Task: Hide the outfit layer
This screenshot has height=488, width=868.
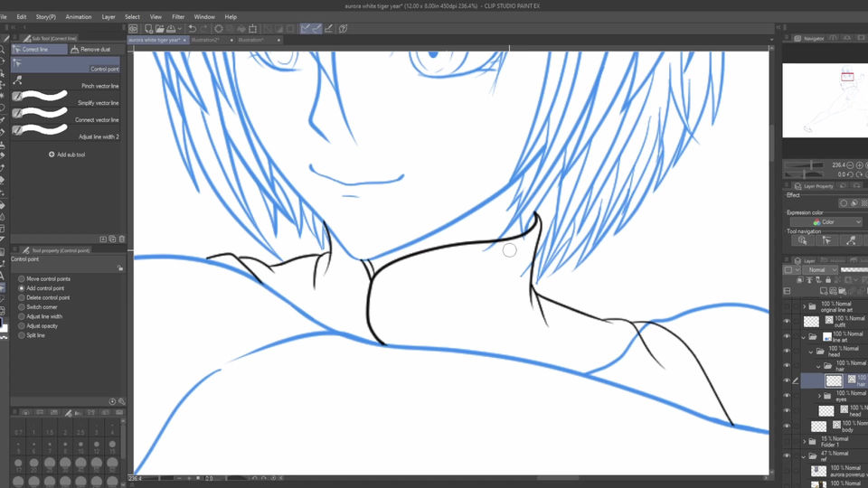Action: tap(788, 321)
